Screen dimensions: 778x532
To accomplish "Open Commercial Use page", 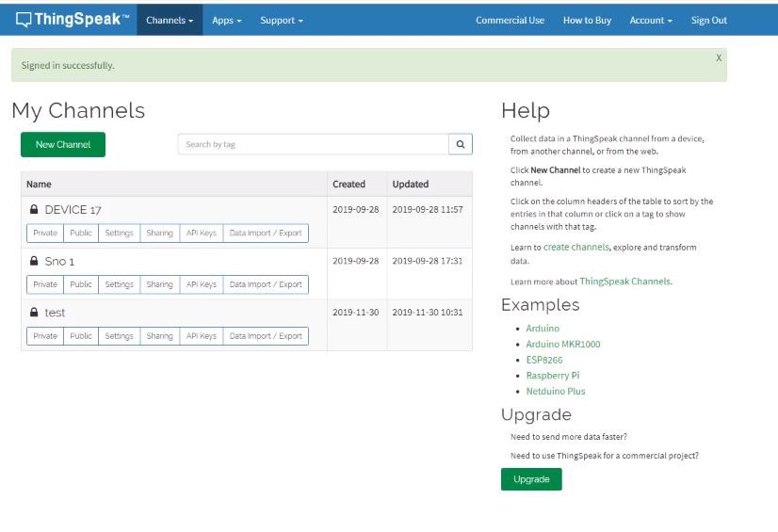I will (x=510, y=20).
